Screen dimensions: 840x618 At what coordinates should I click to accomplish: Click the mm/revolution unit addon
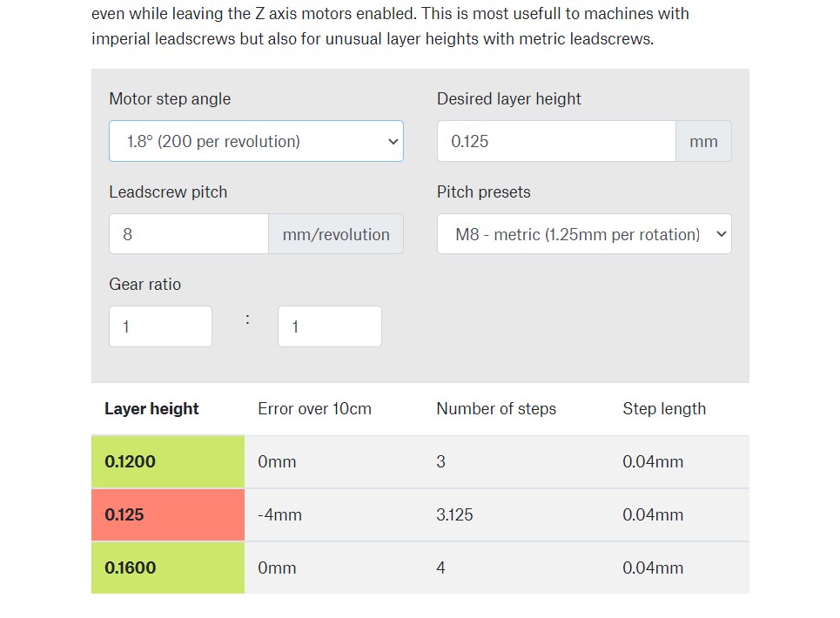(x=336, y=234)
